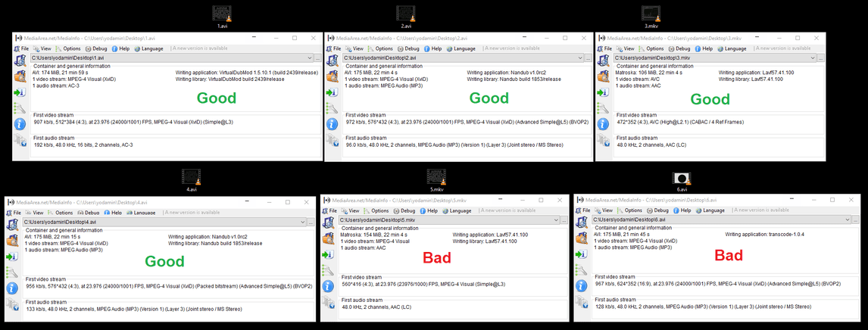The width and height of the screenshot is (868, 330).
Task: Click Open File icon in 5.mkv window sidebar
Action: pos(328,223)
